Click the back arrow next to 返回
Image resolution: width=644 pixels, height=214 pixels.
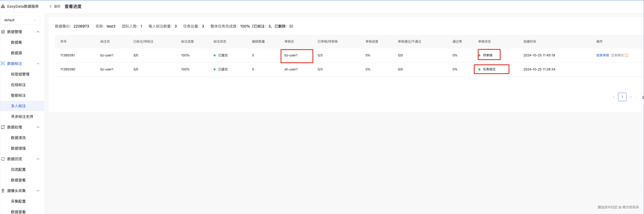pos(50,6)
